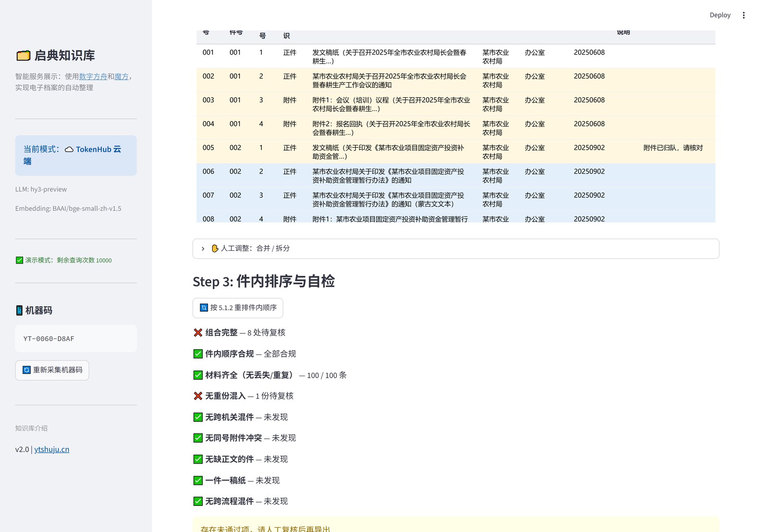Click the 当前模式 TokenHub 云端 banner
760x532 pixels.
click(x=76, y=155)
